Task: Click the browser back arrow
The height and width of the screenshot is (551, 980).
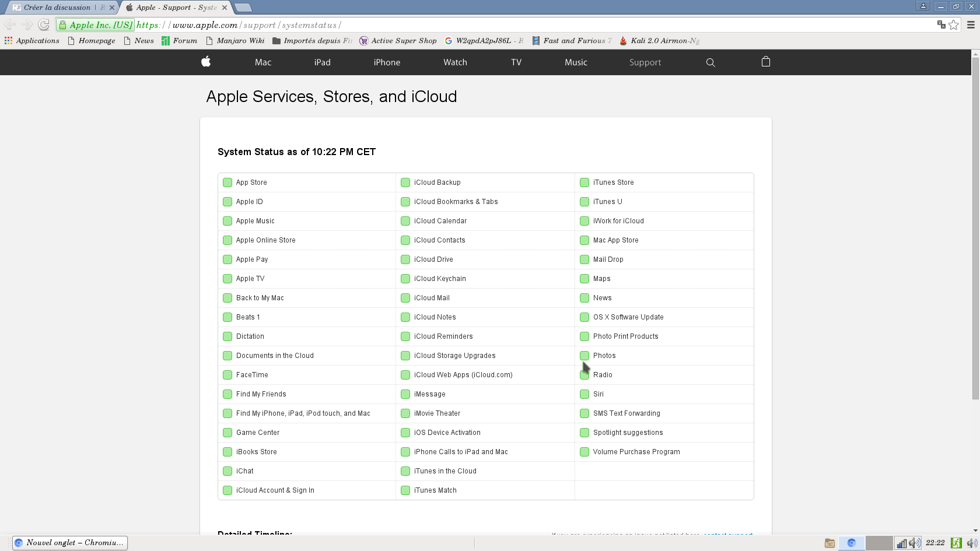Action: click(x=10, y=24)
